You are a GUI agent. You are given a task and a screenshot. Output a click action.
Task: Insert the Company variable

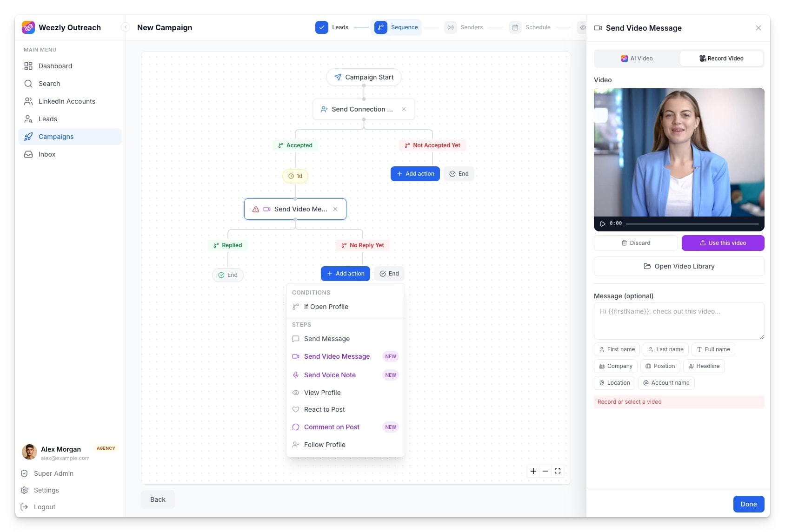click(616, 366)
